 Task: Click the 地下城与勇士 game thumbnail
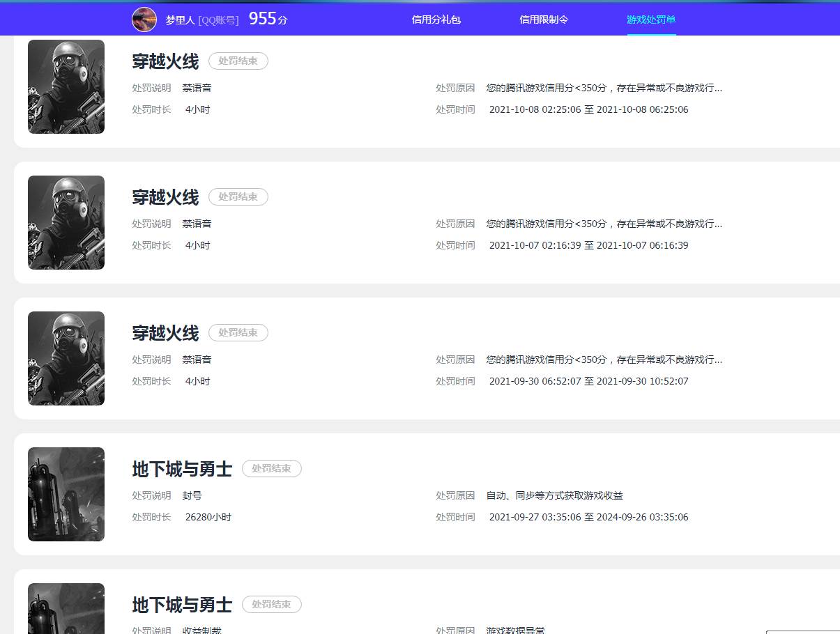(x=66, y=493)
